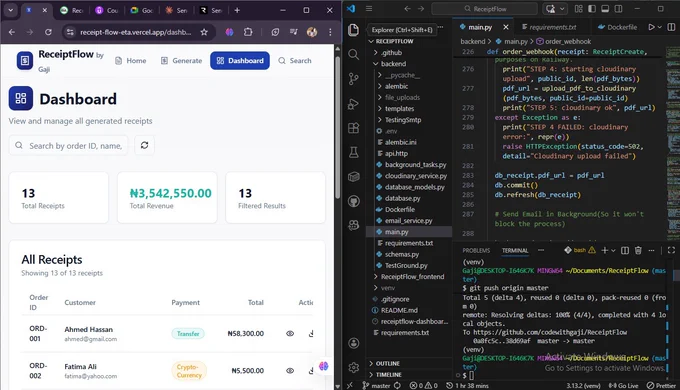
Task: Open the Search page in ReceiptFlow nav
Action: pos(295,61)
